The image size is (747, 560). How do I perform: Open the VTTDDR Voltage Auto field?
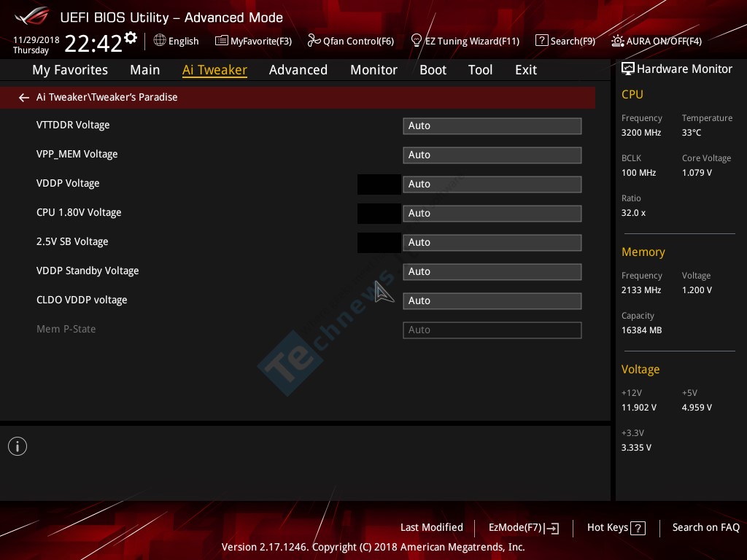(492, 126)
